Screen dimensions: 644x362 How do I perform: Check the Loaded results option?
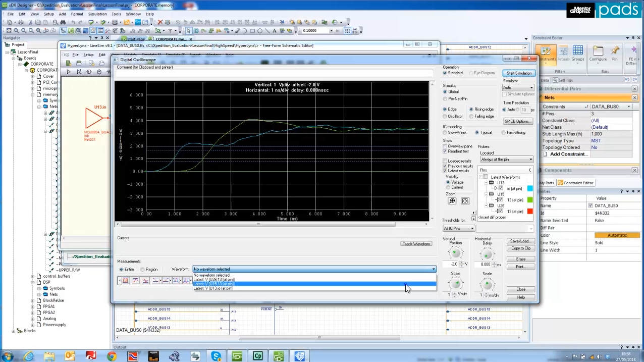point(445,161)
